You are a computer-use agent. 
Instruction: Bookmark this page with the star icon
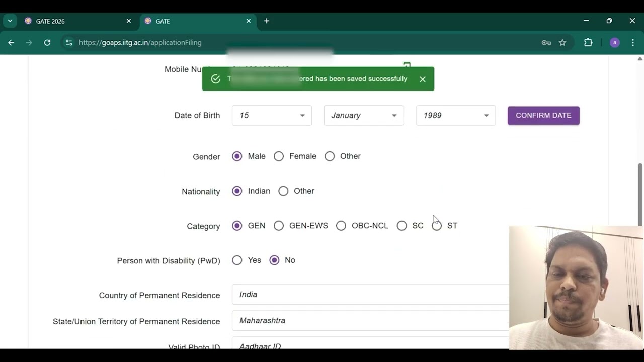click(562, 43)
